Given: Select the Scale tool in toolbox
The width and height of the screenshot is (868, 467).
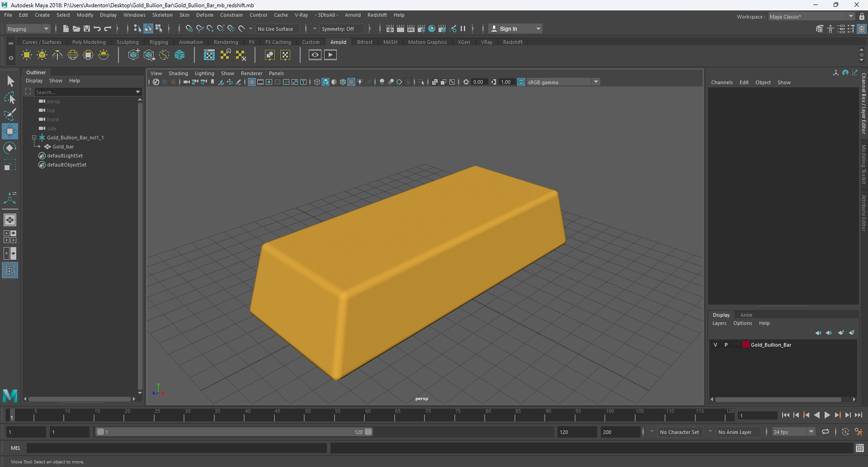Looking at the screenshot, I should click(x=10, y=165).
